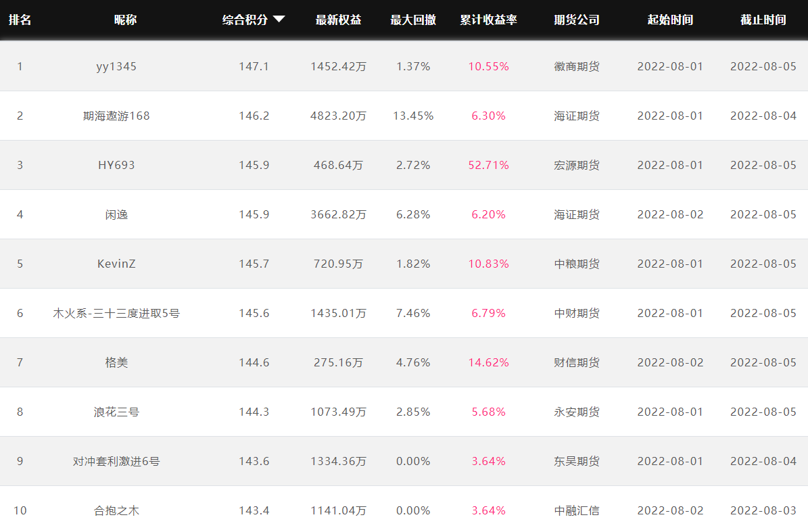Click equity 1435.01万
This screenshot has width=808, height=532.
(x=339, y=313)
